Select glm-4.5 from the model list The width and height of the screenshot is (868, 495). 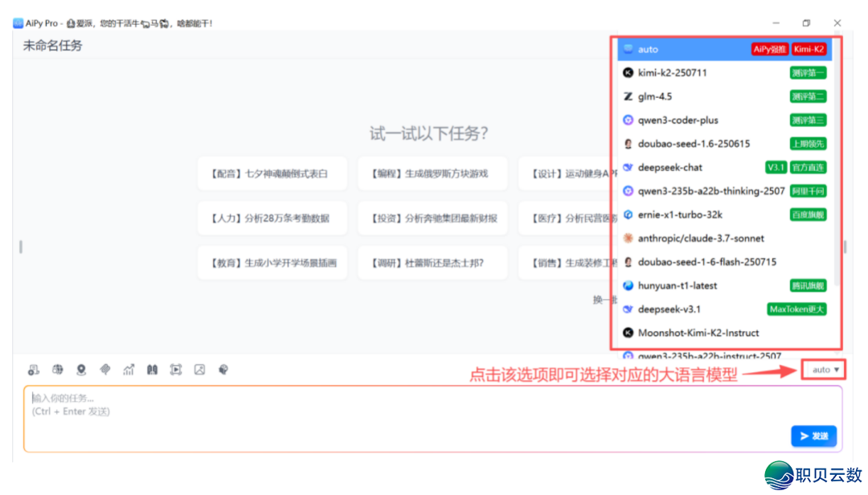coord(725,96)
